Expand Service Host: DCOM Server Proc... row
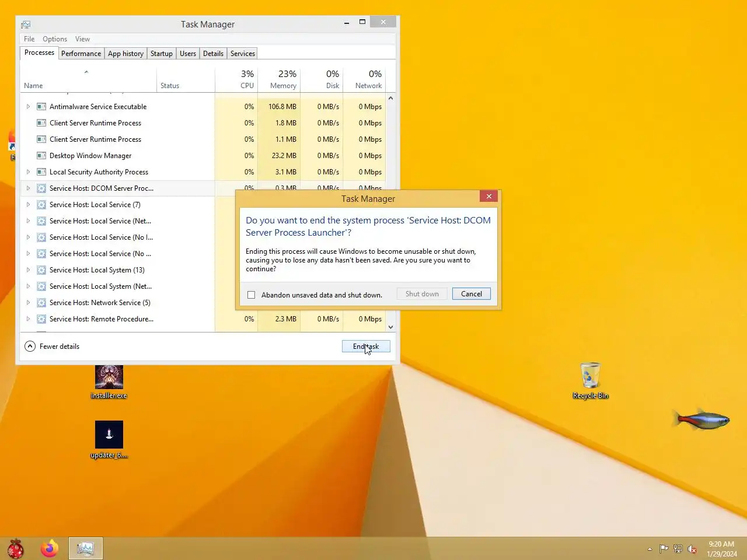This screenshot has width=747, height=560. (28, 188)
